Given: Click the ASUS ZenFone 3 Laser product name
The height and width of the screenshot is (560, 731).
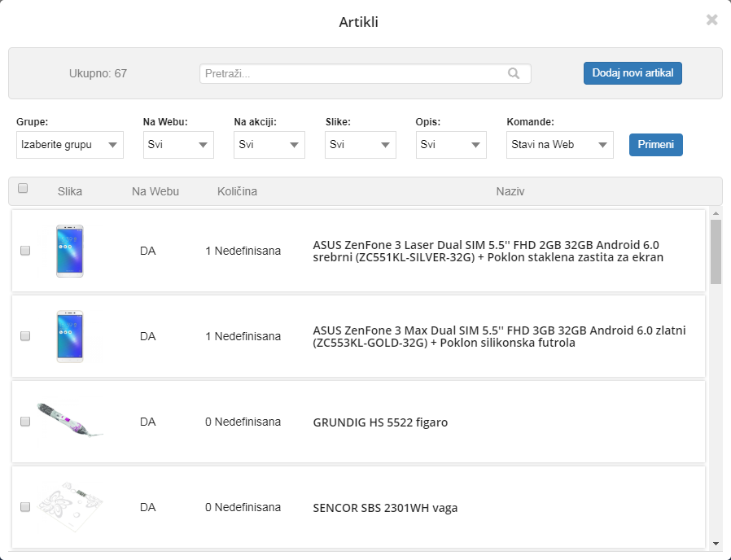Looking at the screenshot, I should click(488, 252).
